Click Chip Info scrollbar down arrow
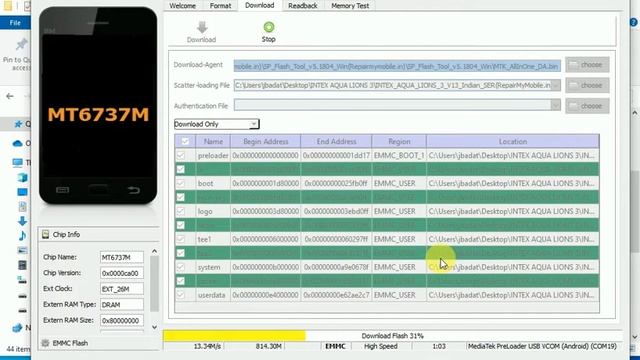Viewport: 640px width, 360px height. 154,327
